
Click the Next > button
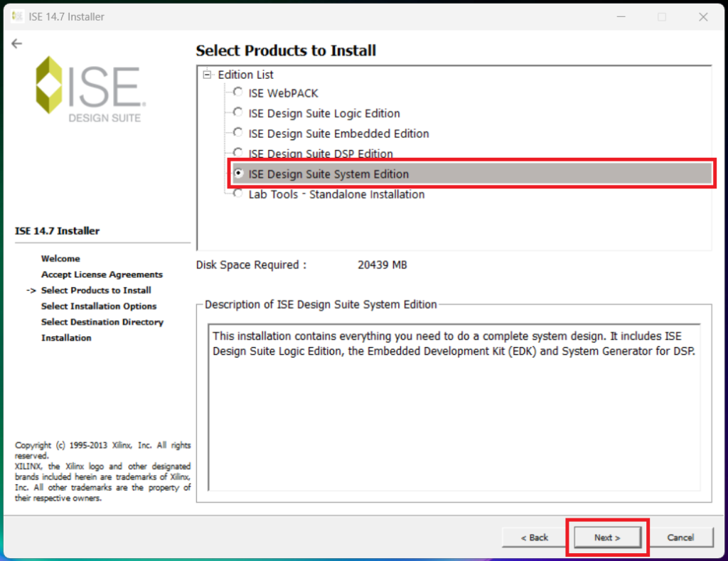607,538
